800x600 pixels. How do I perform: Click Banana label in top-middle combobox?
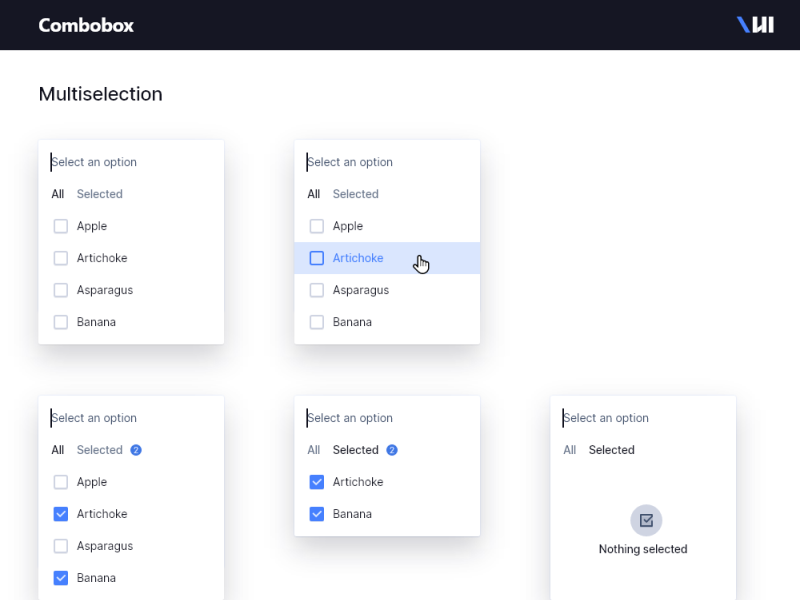[x=353, y=322]
